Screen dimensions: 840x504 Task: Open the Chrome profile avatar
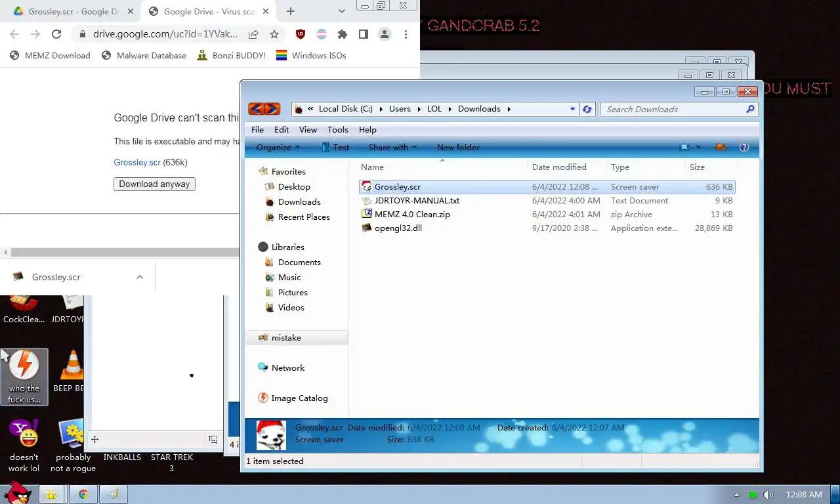pos(385,34)
